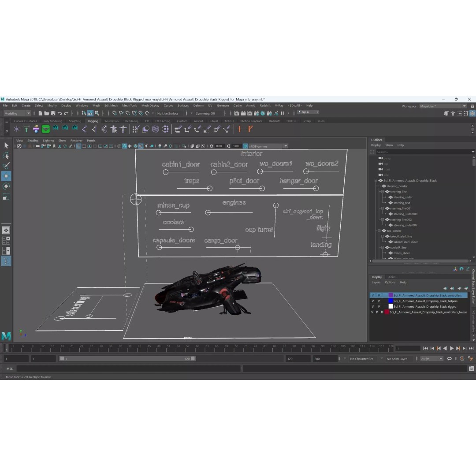Click the Redo arrow icon

(66, 113)
